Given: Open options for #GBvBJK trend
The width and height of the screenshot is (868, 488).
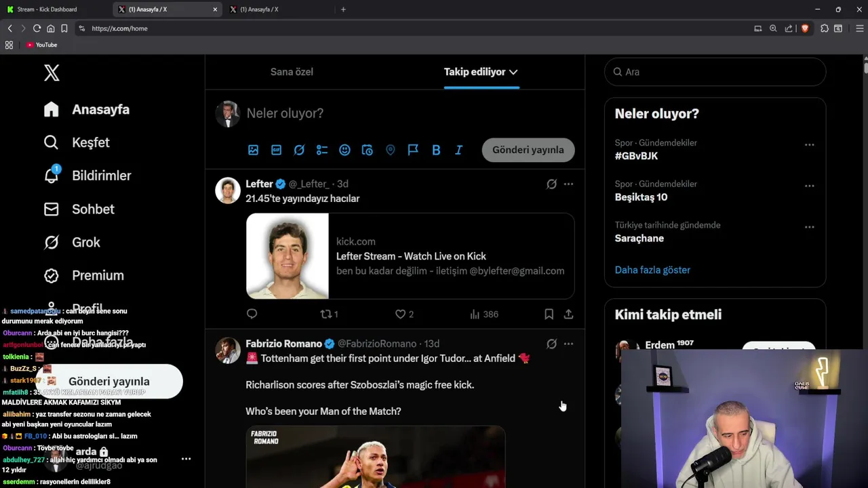Looking at the screenshot, I should click(x=809, y=144).
